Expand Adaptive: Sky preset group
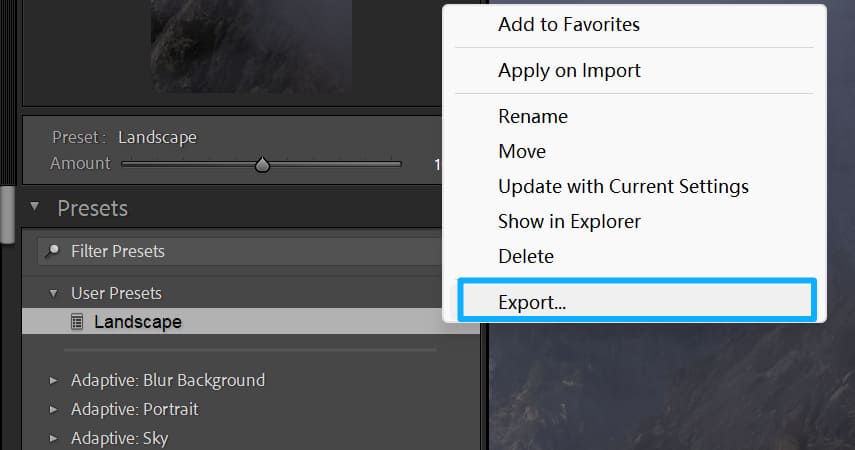Image resolution: width=855 pixels, height=450 pixels. (x=53, y=438)
